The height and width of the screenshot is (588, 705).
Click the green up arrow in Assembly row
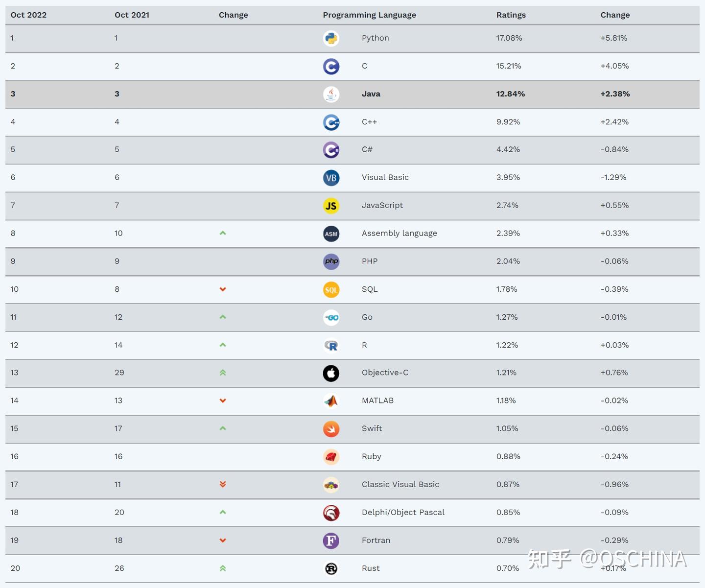[223, 233]
